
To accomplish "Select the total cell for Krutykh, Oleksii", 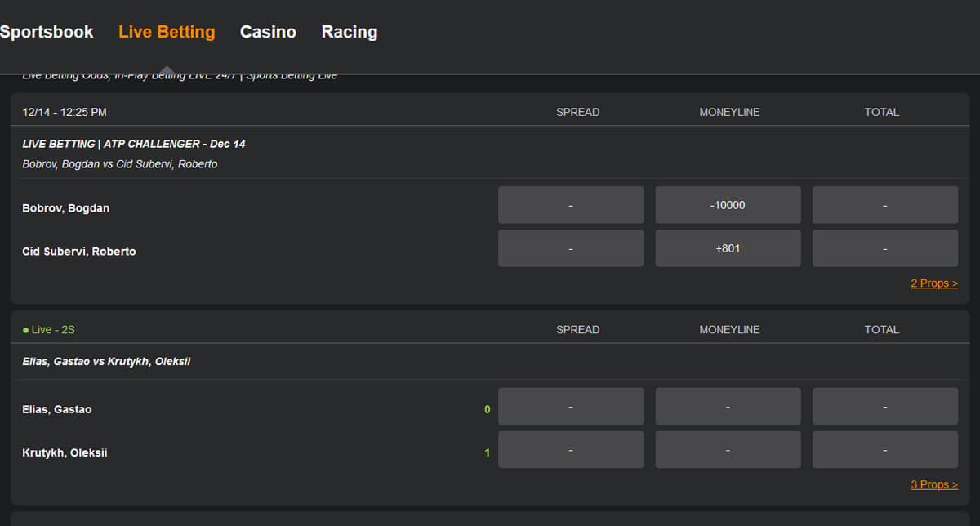I will point(885,450).
